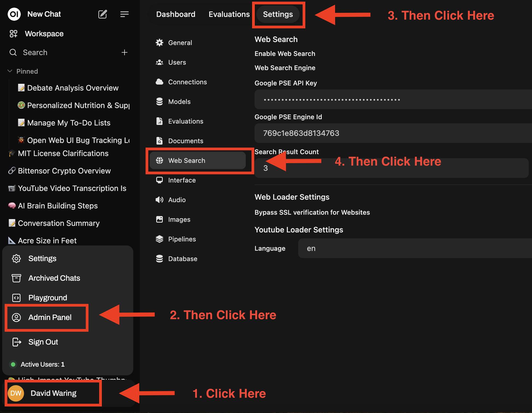Open Open Web UI Bug Tracking chat
The image size is (532, 413).
point(74,140)
